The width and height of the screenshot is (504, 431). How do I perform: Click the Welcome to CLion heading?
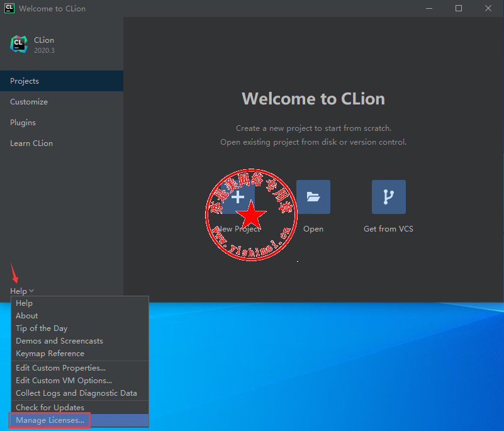[313, 99]
